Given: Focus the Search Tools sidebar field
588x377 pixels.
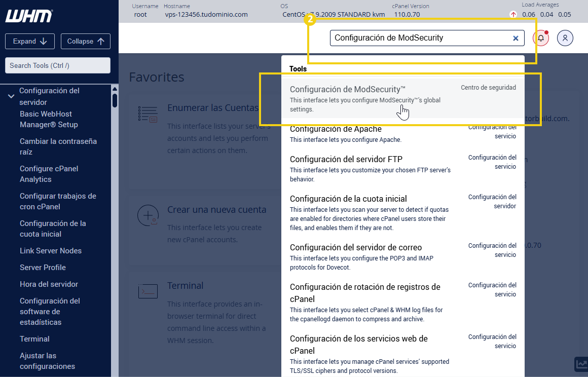Looking at the screenshot, I should (x=58, y=65).
